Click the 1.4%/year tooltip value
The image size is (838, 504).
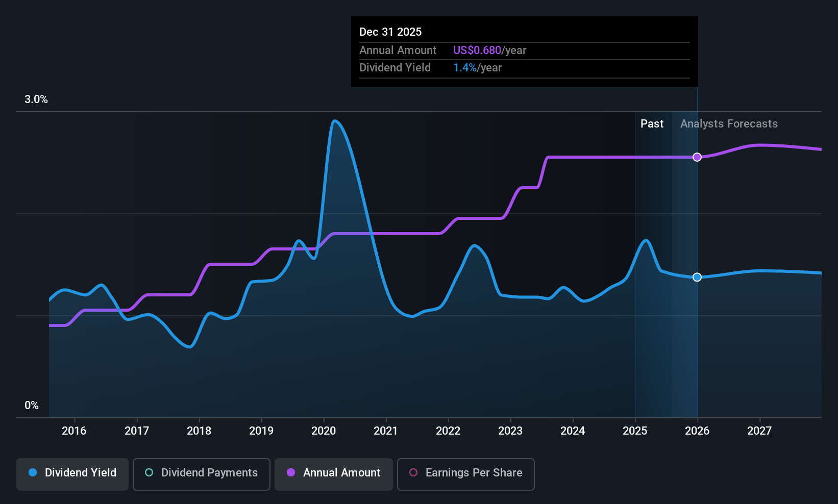[477, 67]
